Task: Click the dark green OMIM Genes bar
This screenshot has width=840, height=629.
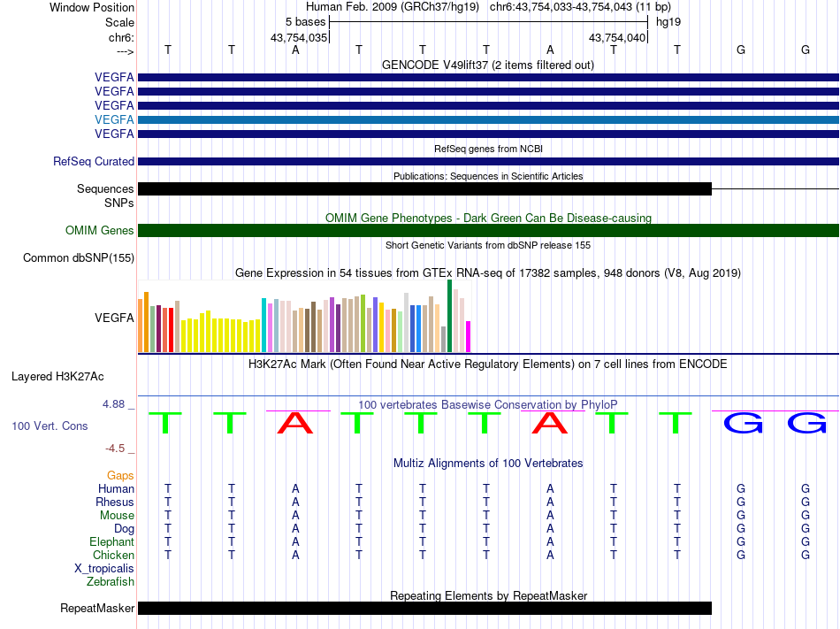Action: (x=488, y=230)
